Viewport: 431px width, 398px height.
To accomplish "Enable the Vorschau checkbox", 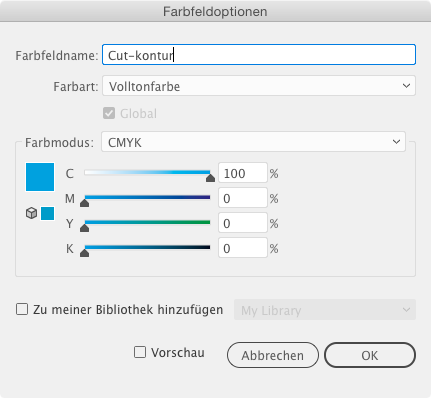I will [140, 352].
